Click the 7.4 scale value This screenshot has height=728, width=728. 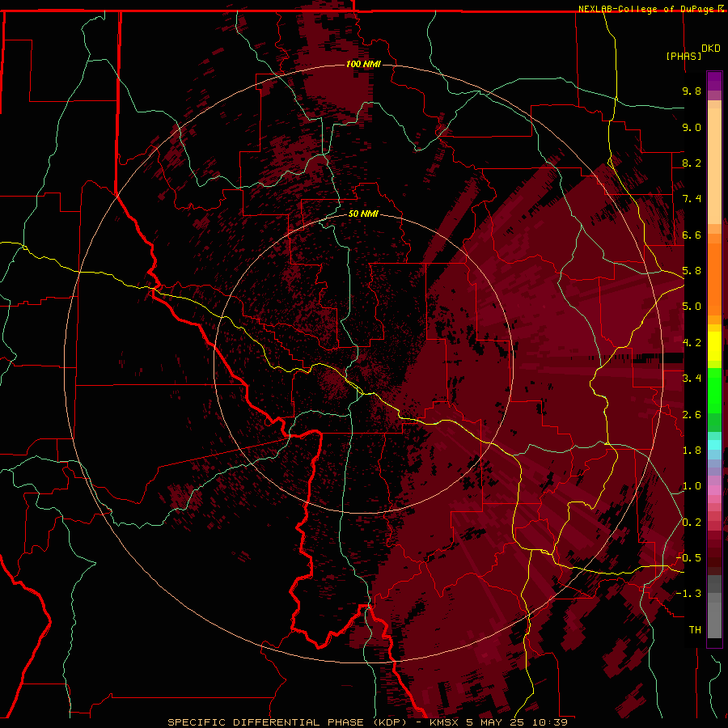pyautogui.click(x=692, y=199)
